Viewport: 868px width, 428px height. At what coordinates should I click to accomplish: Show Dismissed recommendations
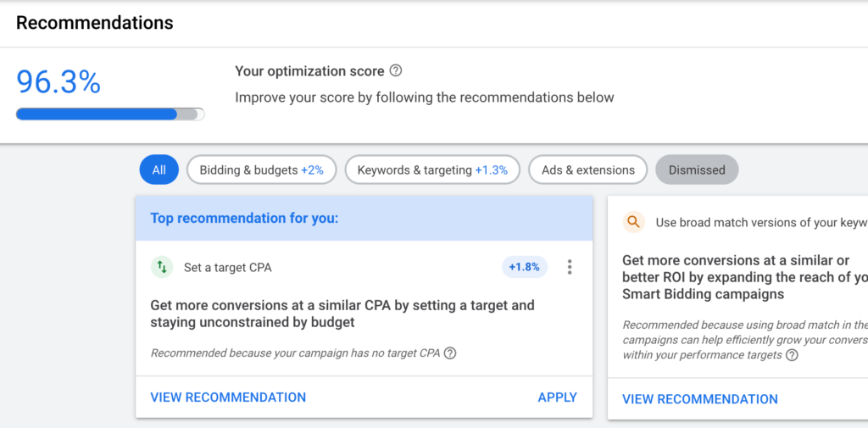click(697, 170)
